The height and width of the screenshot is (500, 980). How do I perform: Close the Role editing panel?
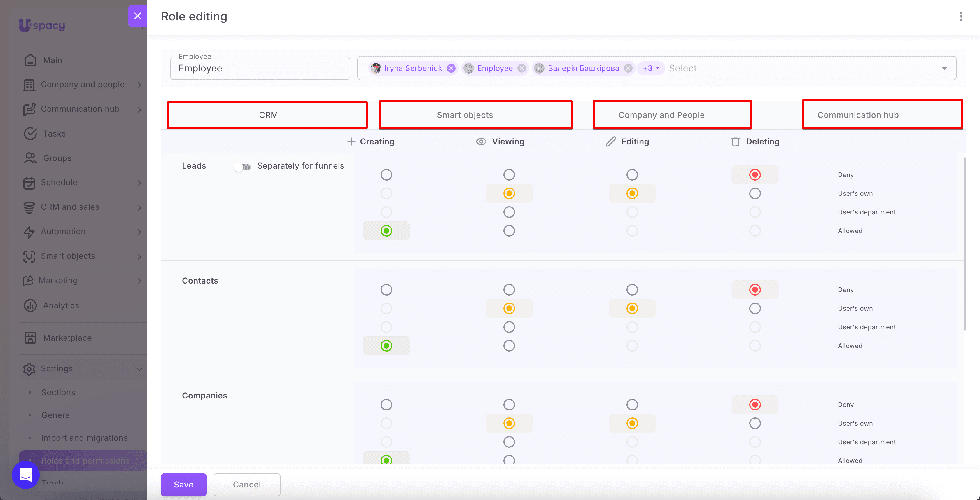point(138,15)
